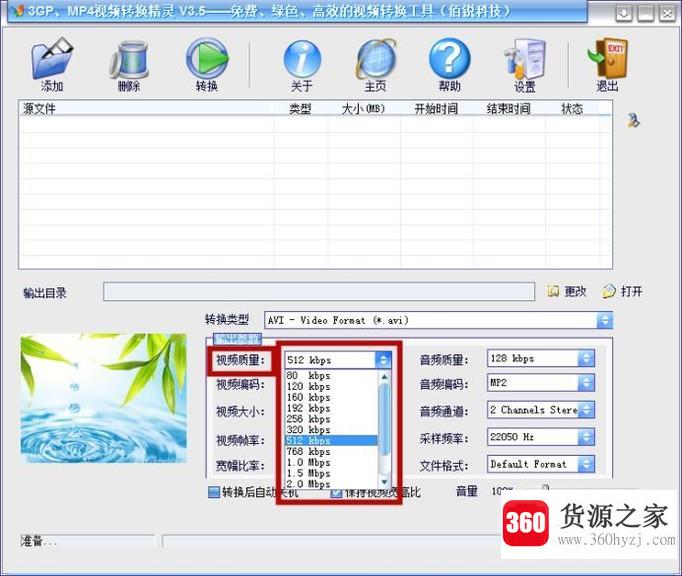Image resolution: width=682 pixels, height=576 pixels.
Task: Click the 删除 (Delete) trash icon
Action: point(129,60)
